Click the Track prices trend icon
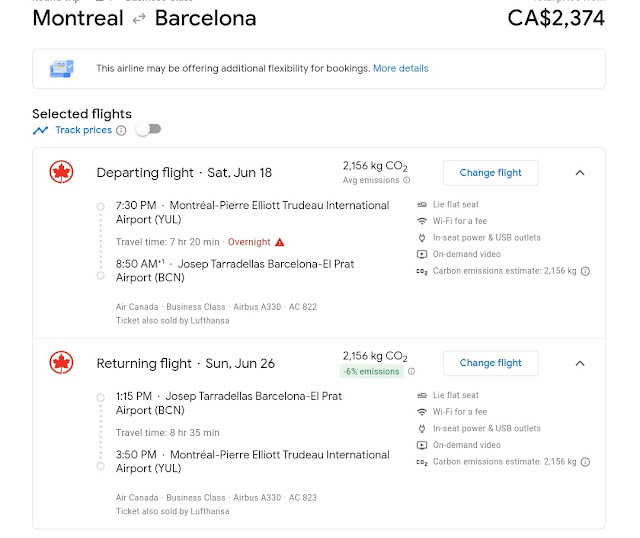 pos(40,130)
